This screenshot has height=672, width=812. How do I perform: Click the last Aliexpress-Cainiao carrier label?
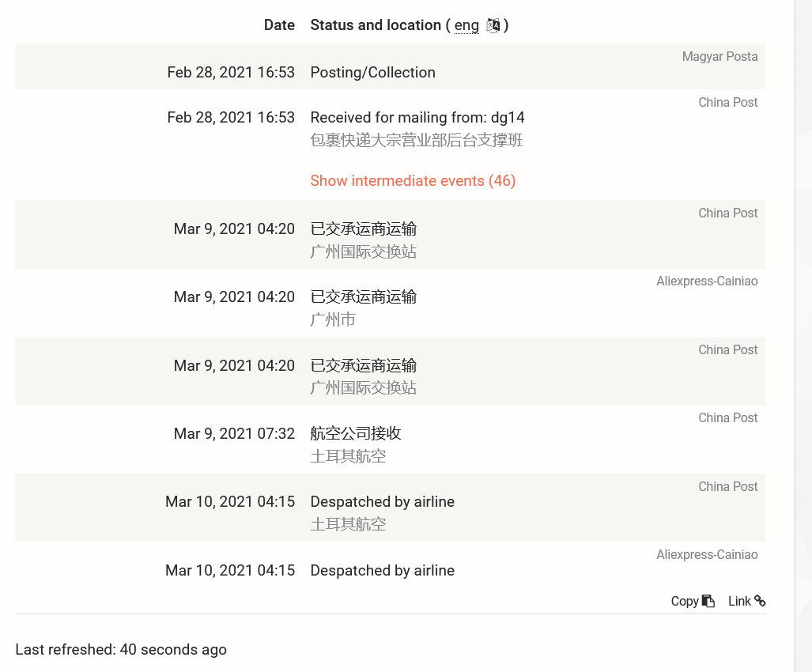[x=707, y=554]
